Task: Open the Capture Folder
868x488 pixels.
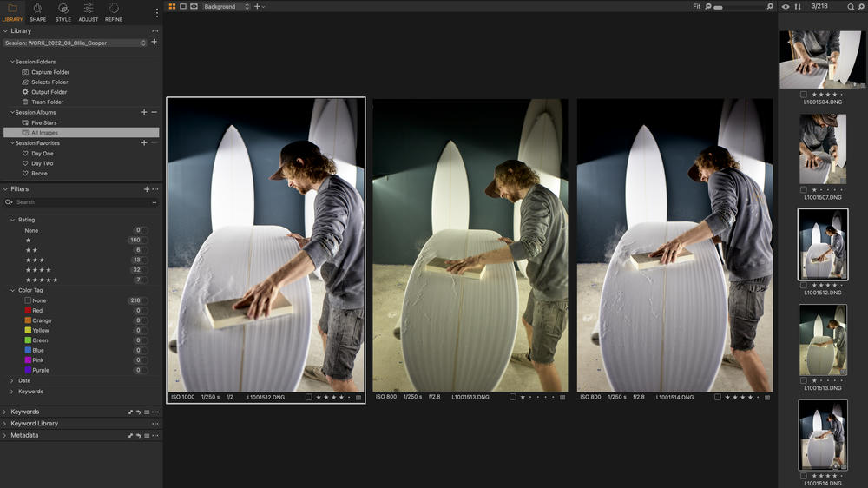Action: (49, 72)
